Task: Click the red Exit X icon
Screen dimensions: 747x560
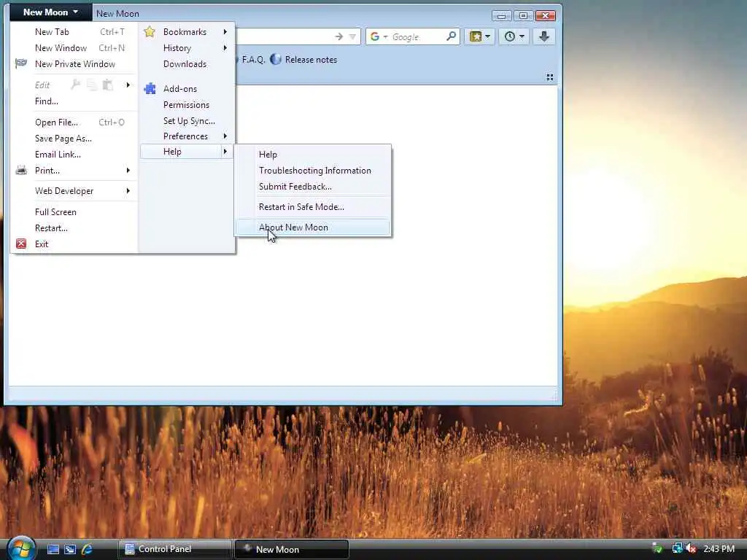Action: [x=21, y=244]
